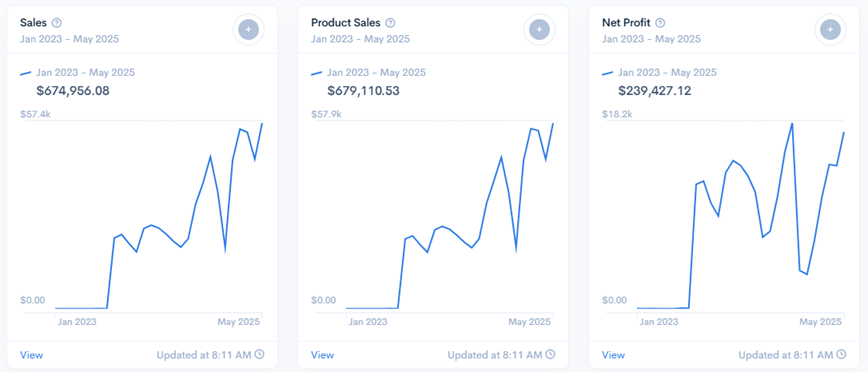Click the Sales card title
868x372 pixels.
click(33, 23)
